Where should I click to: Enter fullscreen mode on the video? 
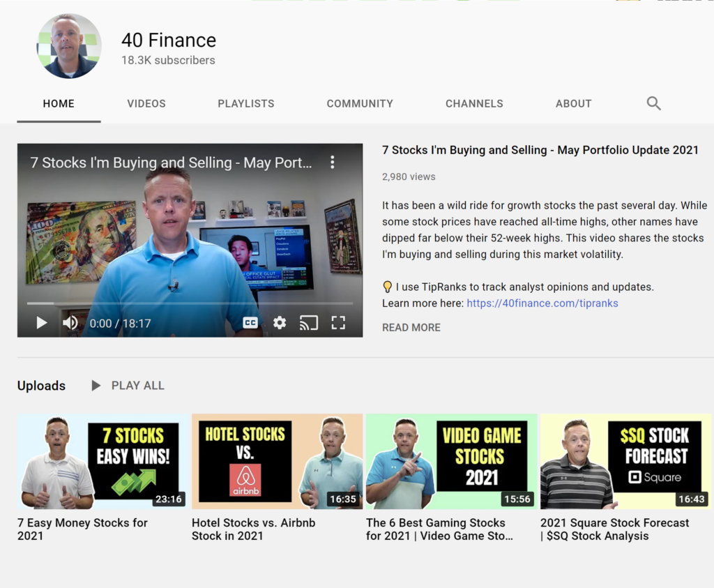click(x=338, y=323)
